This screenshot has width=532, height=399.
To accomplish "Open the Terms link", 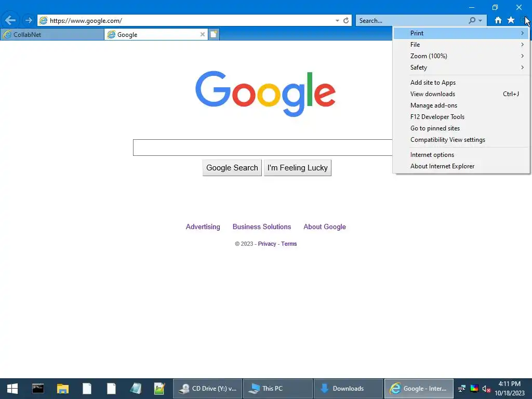I will [x=289, y=244].
